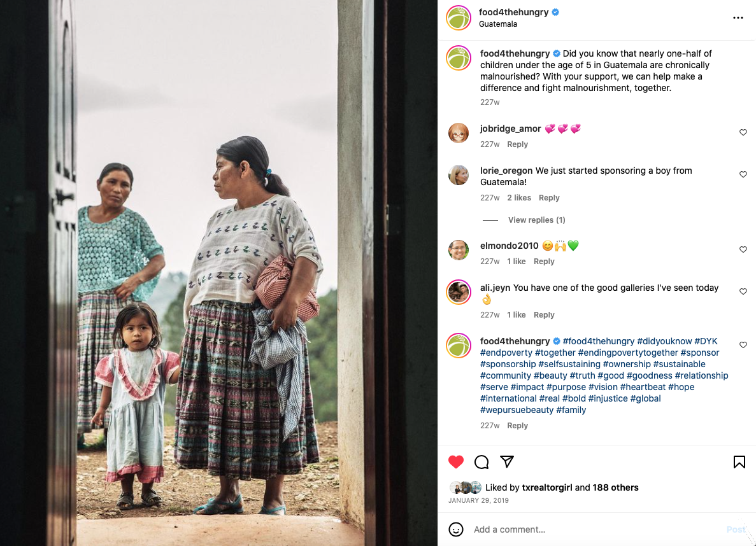This screenshot has height=546, width=756.
Task: Open the three-dot more options menu
Action: (x=738, y=18)
